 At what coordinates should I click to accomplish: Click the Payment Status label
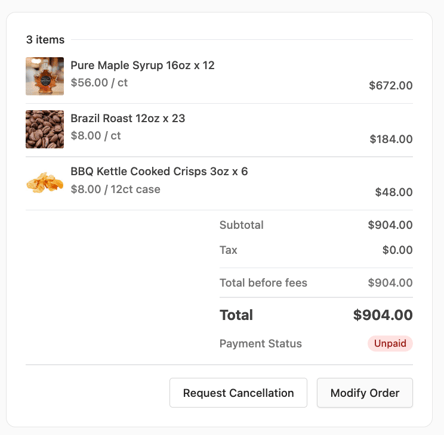click(x=261, y=344)
